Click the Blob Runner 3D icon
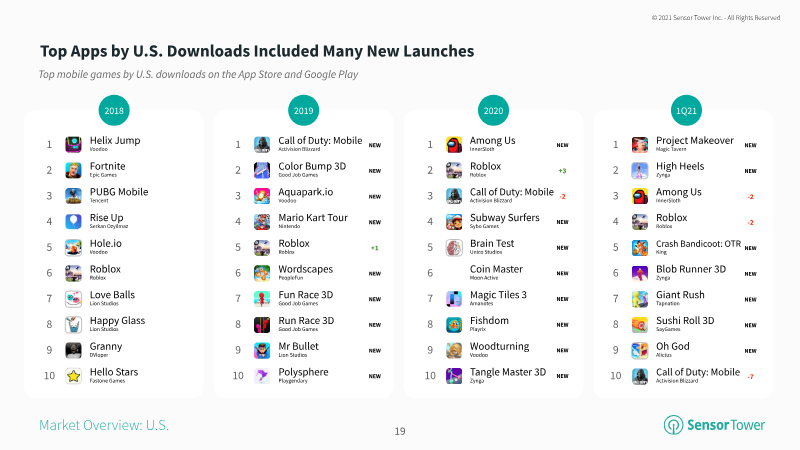 tap(640, 273)
